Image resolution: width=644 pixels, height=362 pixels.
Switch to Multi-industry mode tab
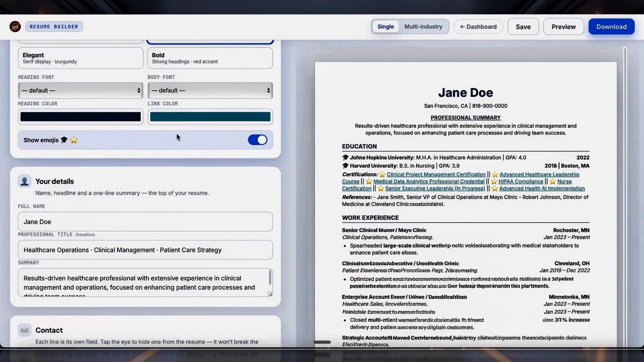click(423, 26)
